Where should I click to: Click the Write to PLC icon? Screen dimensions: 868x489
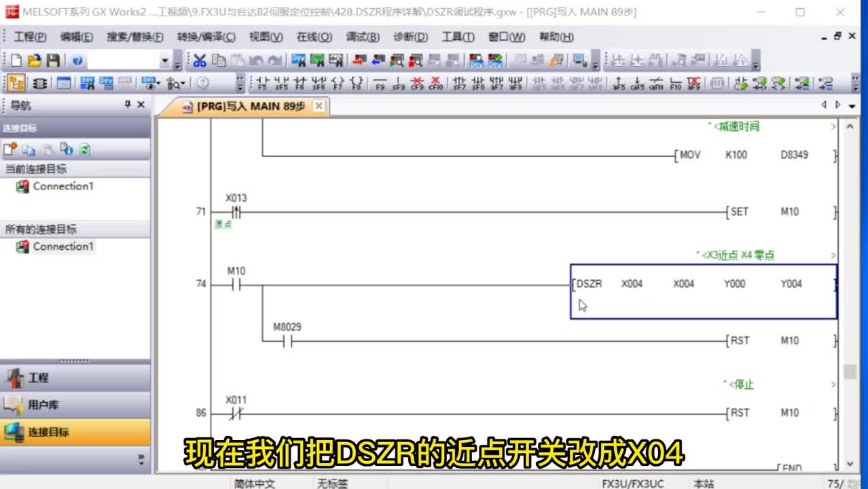click(x=359, y=61)
